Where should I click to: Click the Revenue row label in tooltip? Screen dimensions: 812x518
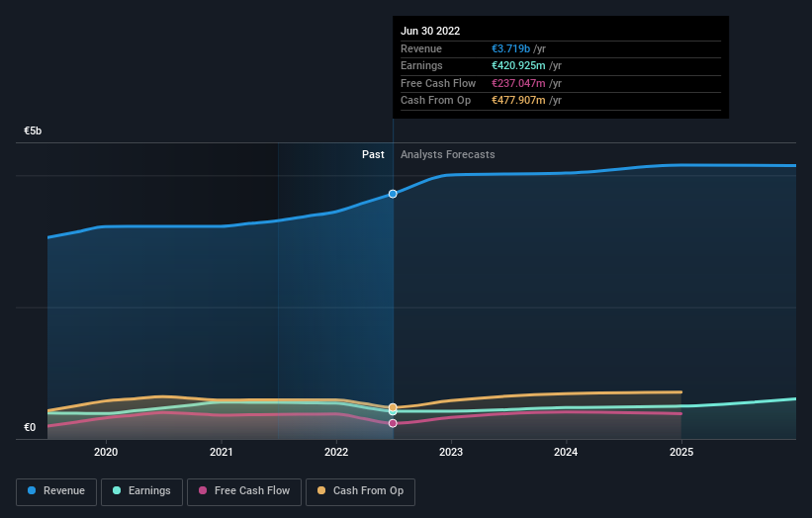click(x=421, y=48)
